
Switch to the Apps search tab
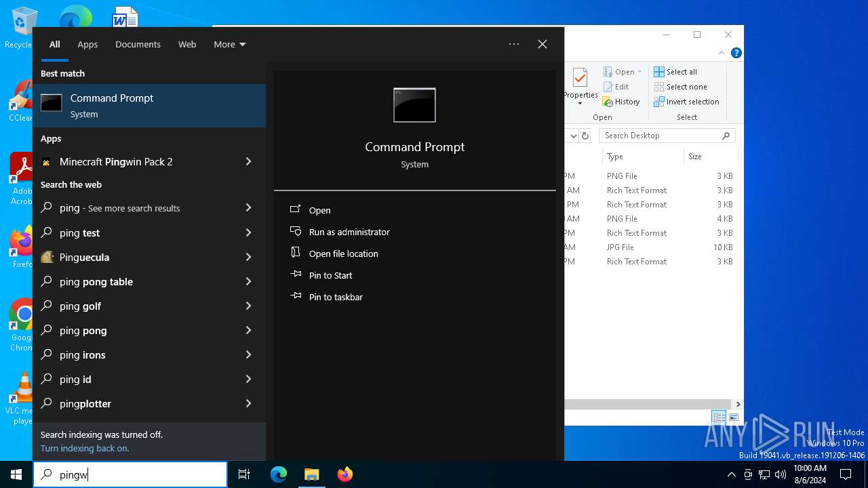click(87, 44)
